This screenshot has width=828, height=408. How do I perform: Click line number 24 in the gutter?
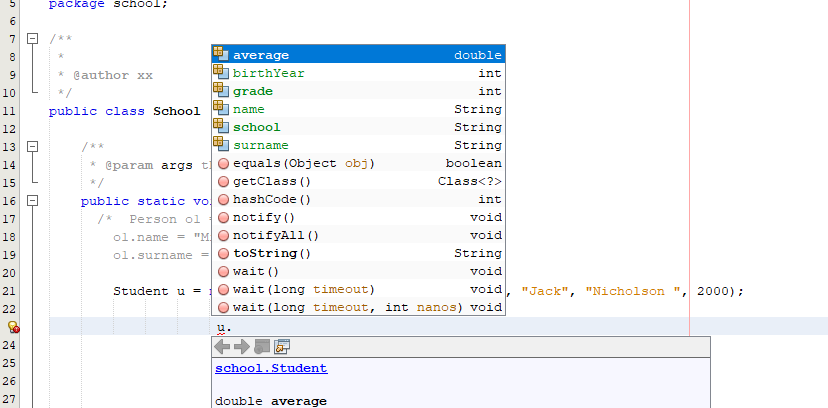[10, 345]
